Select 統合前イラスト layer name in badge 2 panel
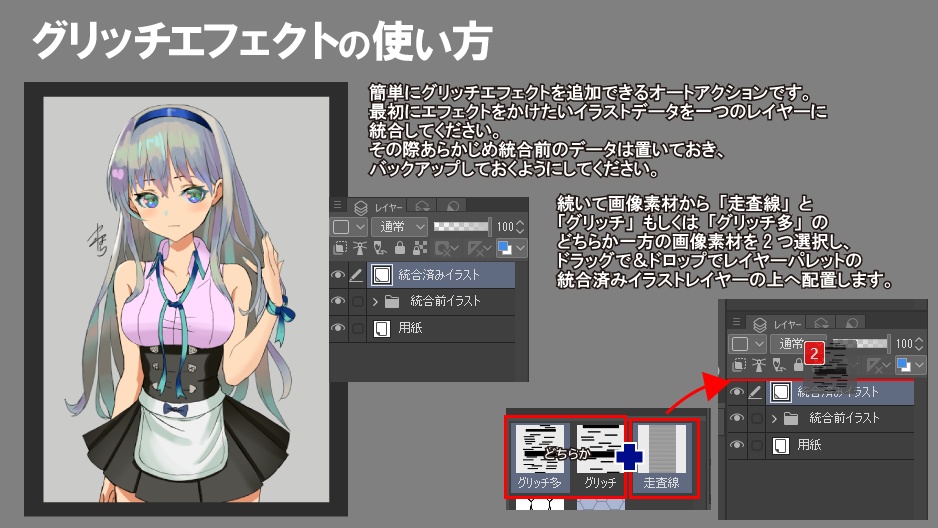Screen dimensions: 938x528 pos(844,419)
